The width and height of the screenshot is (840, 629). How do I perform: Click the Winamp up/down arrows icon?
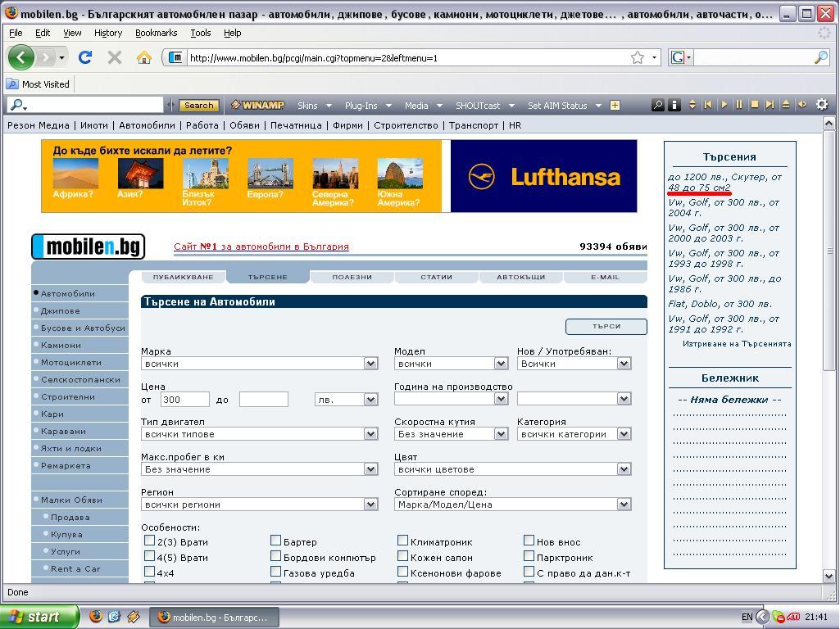coord(692,105)
